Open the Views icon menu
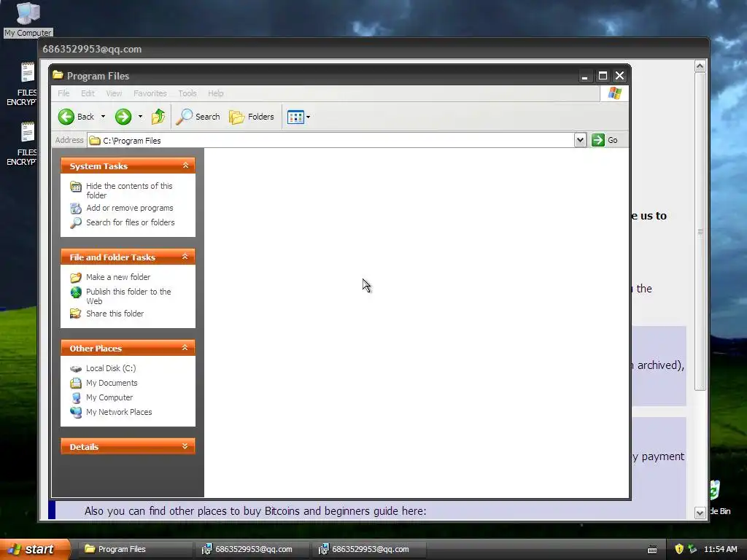 298,117
